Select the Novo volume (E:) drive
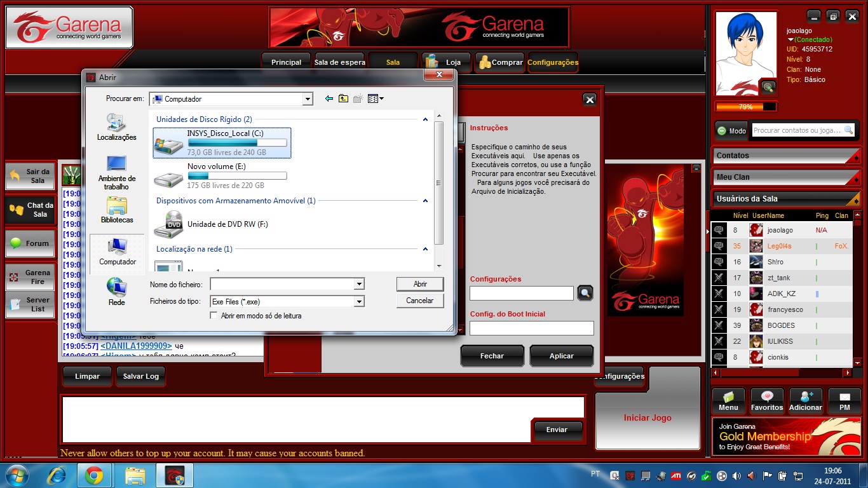 click(x=221, y=176)
